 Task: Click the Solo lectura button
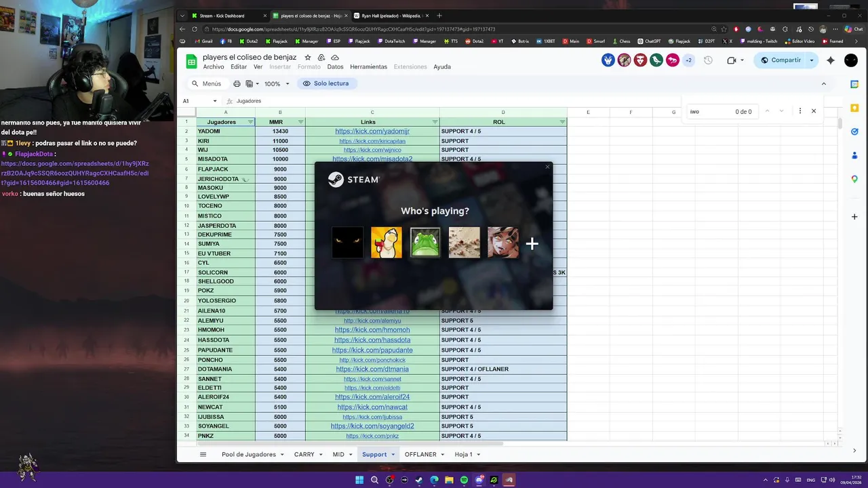[x=327, y=83]
